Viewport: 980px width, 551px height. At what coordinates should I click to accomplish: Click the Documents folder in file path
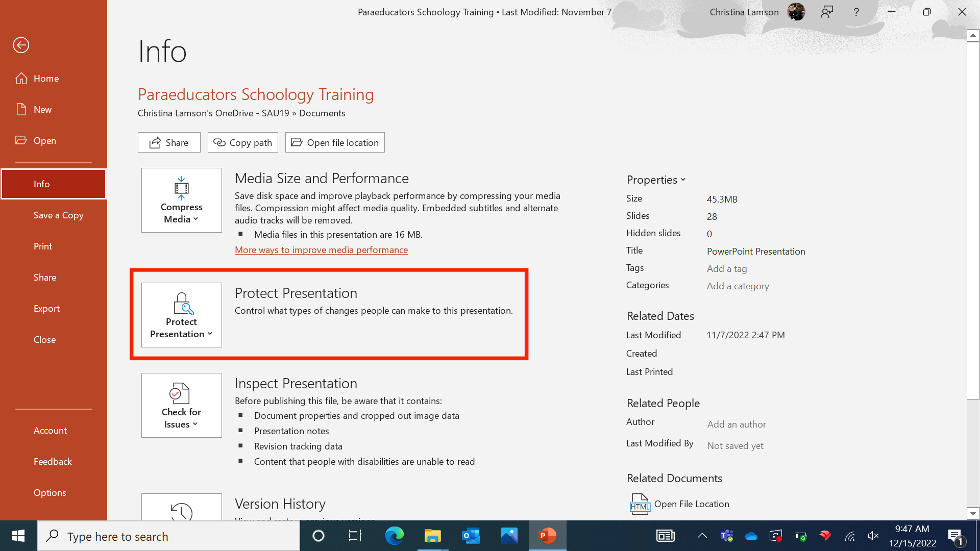[x=322, y=113]
